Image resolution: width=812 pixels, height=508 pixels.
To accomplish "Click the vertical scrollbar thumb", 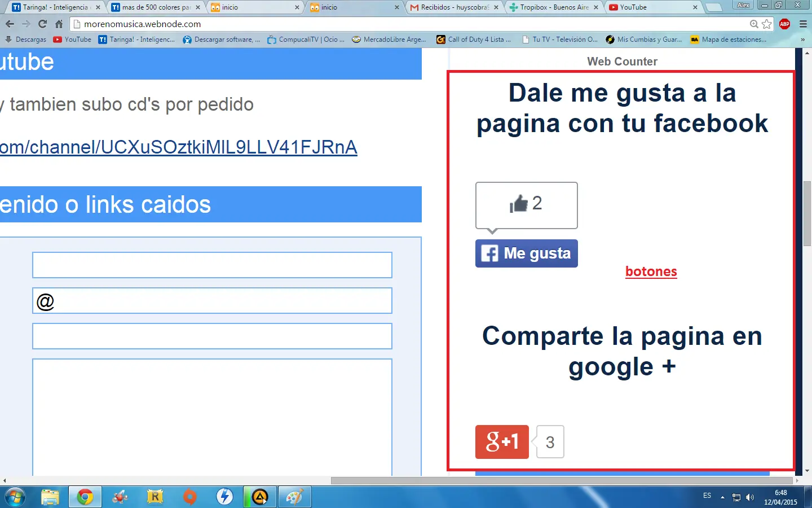I will pos(807,213).
